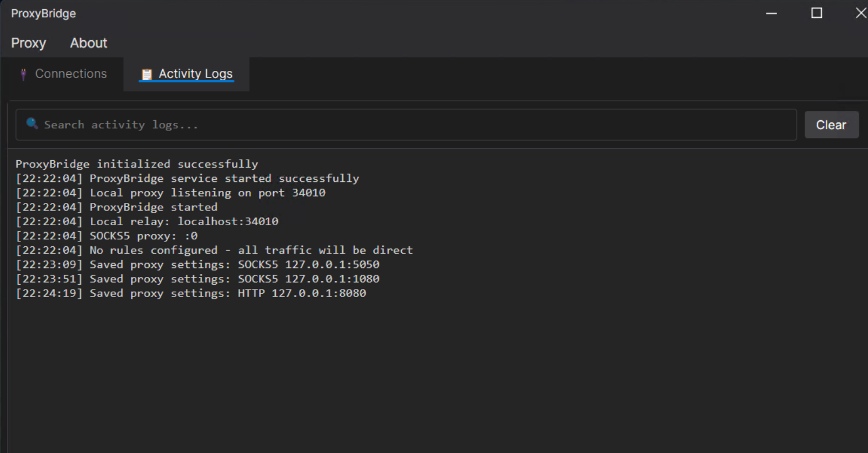This screenshot has width=868, height=453.
Task: Open the About menu
Action: coord(89,43)
